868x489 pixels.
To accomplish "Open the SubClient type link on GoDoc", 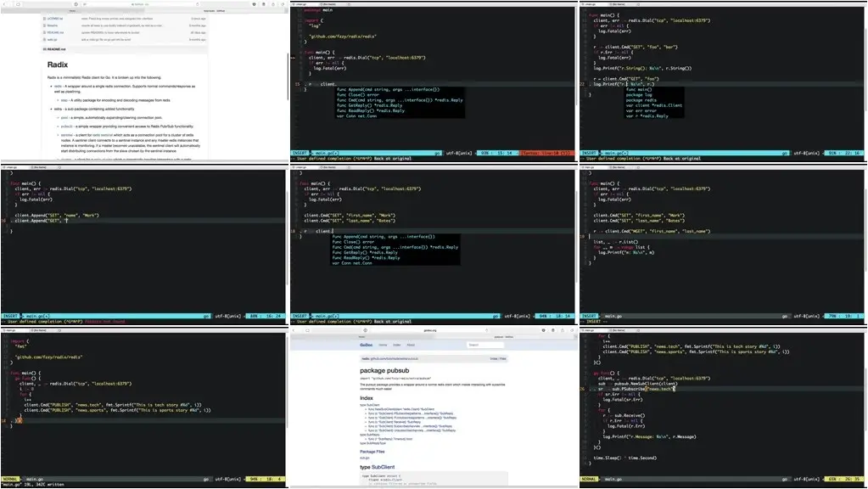I will 383,468.
